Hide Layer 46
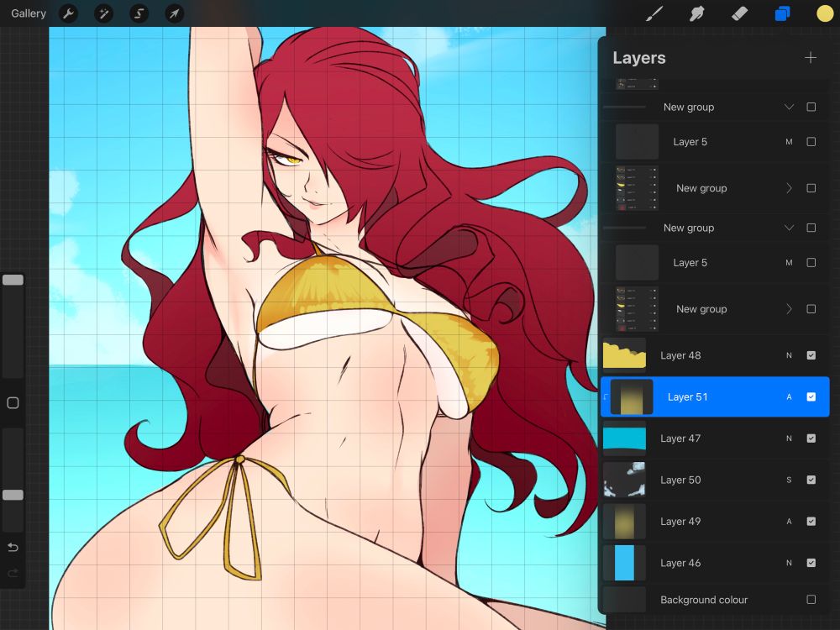Viewport: 840px width, 630px height. point(811,563)
